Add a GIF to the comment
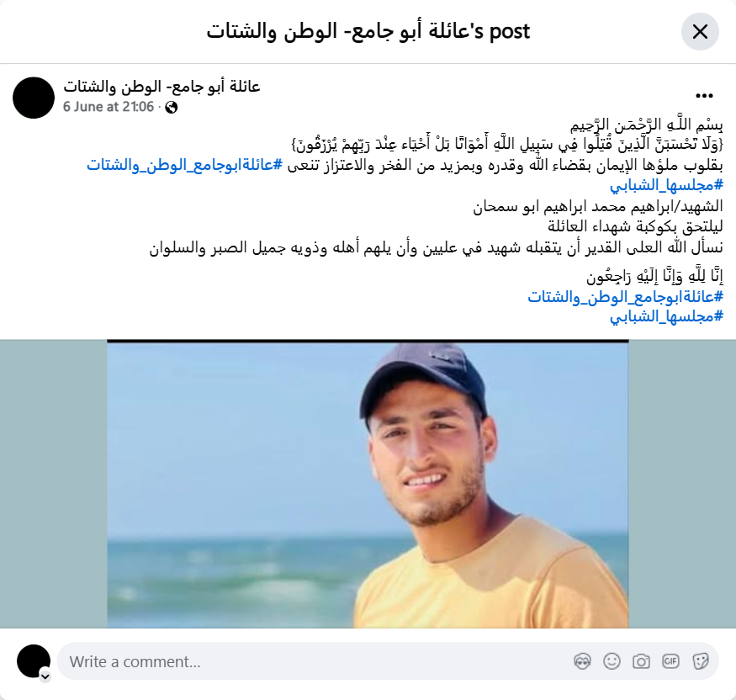 coord(670,661)
